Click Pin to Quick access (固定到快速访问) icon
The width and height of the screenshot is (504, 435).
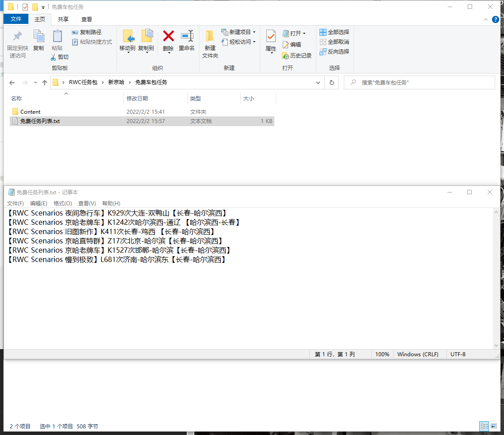[18, 36]
